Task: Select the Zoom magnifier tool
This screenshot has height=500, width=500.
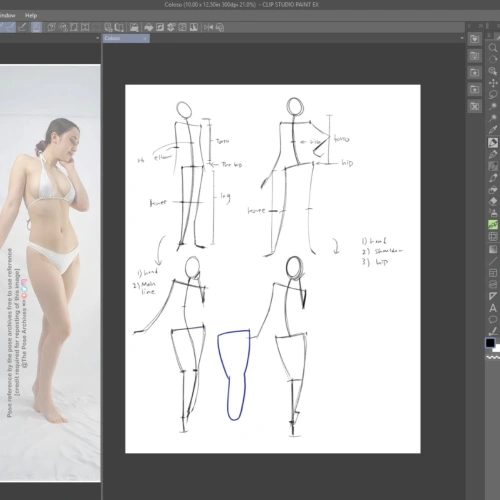Action: pyautogui.click(x=493, y=48)
